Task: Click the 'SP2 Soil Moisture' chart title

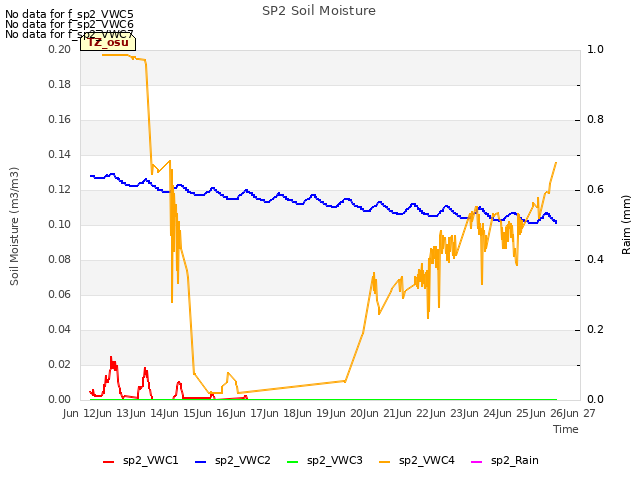Action: coord(319,11)
